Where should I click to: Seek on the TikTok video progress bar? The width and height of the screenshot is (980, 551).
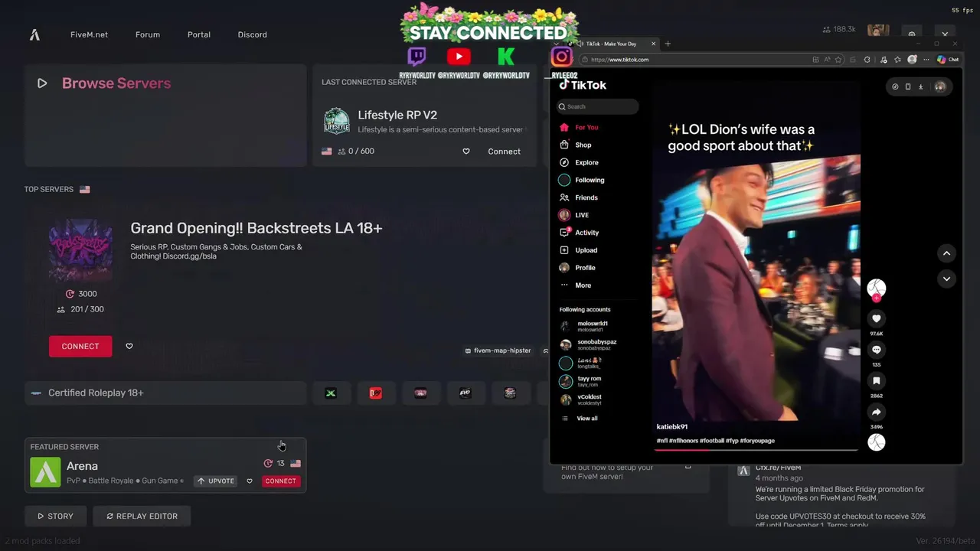coord(756,450)
